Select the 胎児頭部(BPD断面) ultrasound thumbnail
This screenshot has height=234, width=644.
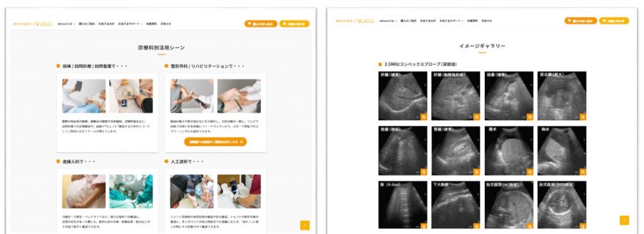pos(562,205)
